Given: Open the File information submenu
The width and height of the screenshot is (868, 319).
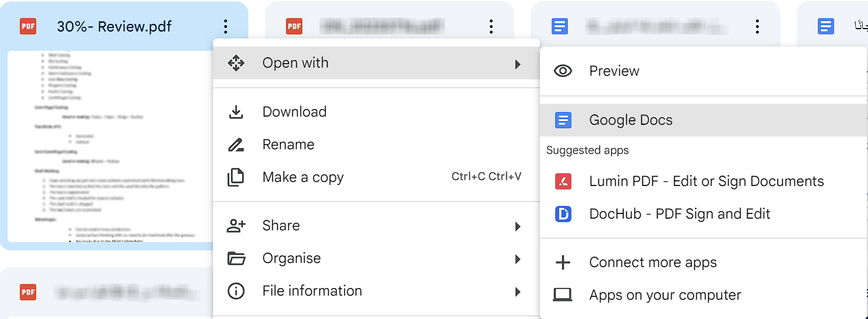Looking at the screenshot, I should coord(376,291).
